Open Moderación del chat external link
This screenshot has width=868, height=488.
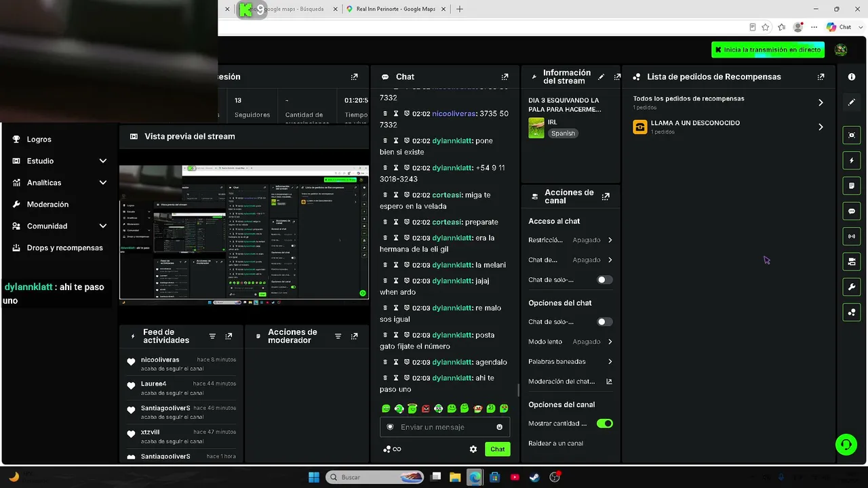tap(609, 381)
